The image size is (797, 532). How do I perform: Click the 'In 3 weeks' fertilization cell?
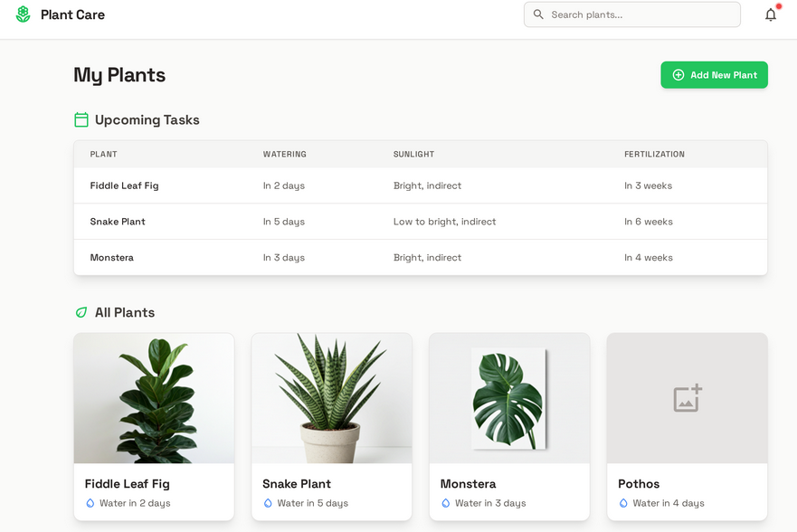(648, 185)
